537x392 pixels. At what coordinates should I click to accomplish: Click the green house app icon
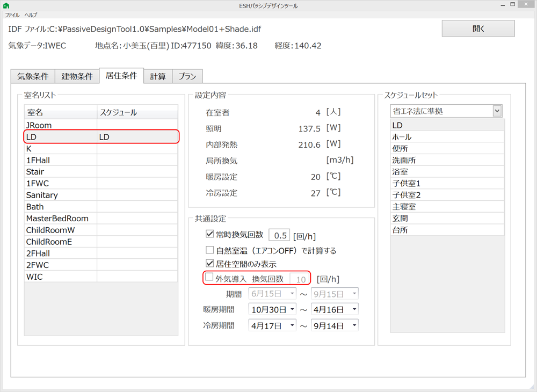(6, 5)
